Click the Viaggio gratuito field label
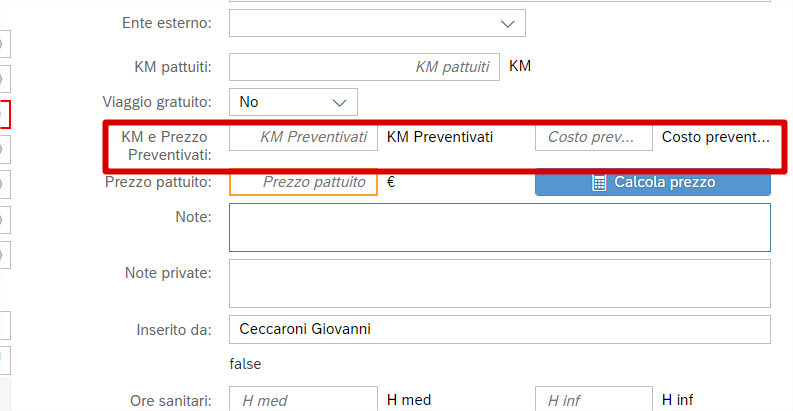This screenshot has height=411, width=793. click(x=156, y=102)
